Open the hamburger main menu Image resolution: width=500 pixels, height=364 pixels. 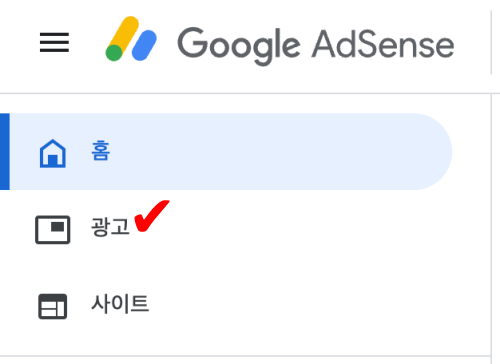pos(54,42)
